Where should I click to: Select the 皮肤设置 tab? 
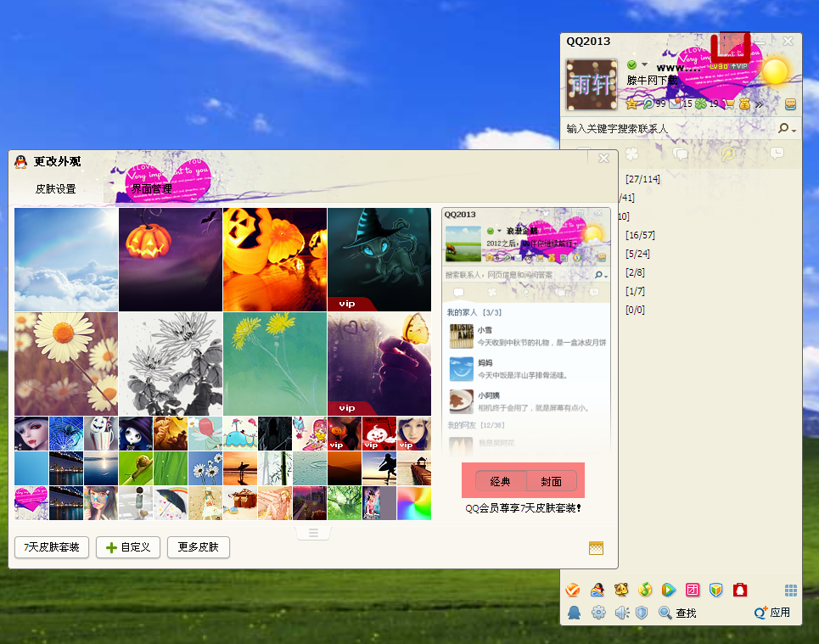click(56, 189)
